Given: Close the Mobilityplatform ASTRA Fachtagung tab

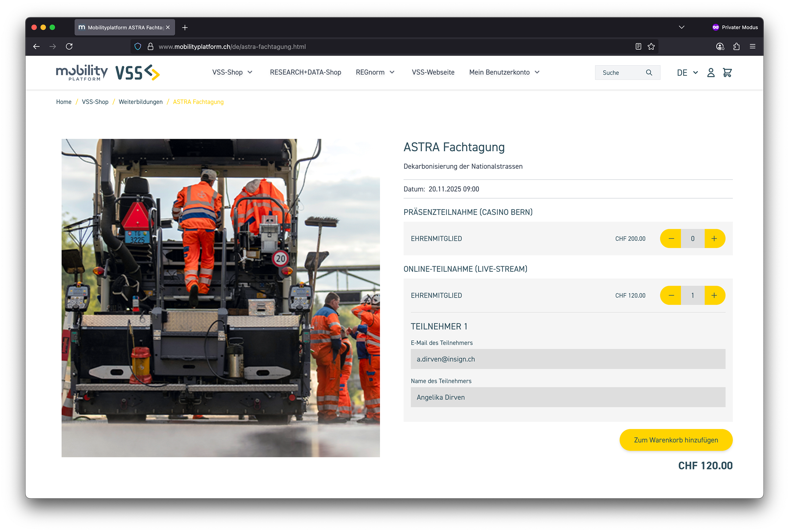Looking at the screenshot, I should [168, 27].
